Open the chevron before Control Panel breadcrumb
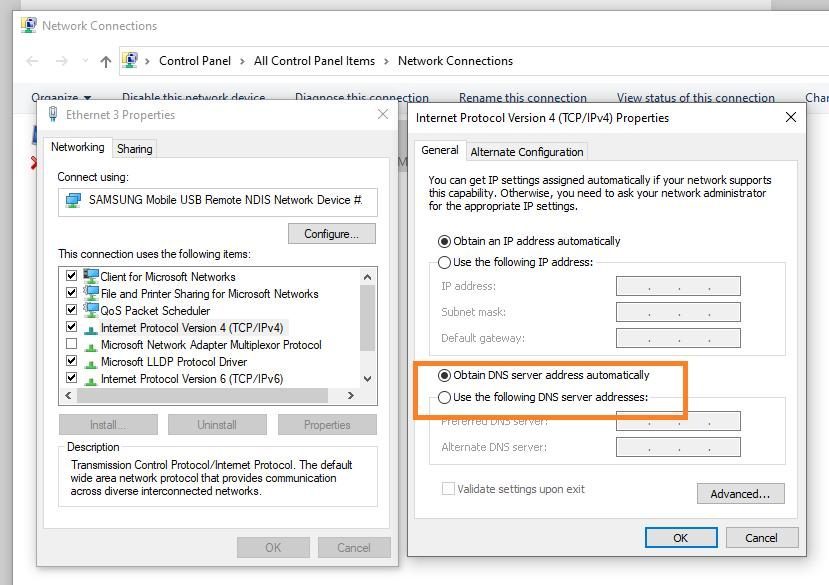The width and height of the screenshot is (829, 585). click(x=148, y=61)
